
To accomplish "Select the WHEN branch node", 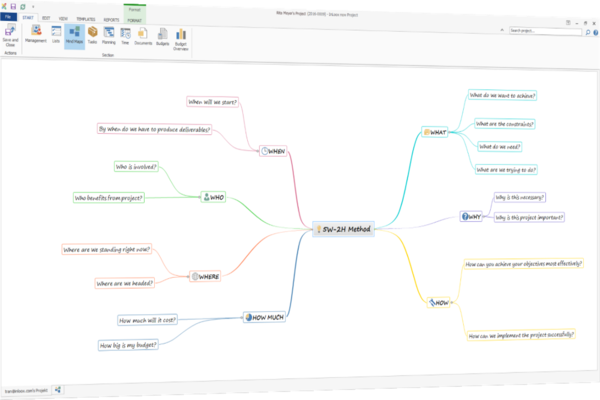I will pyautogui.click(x=273, y=151).
